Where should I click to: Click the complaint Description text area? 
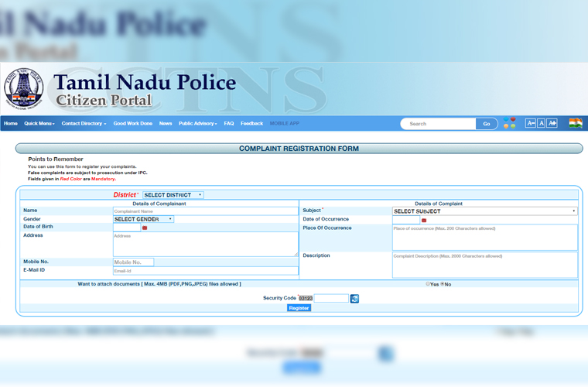(485, 265)
